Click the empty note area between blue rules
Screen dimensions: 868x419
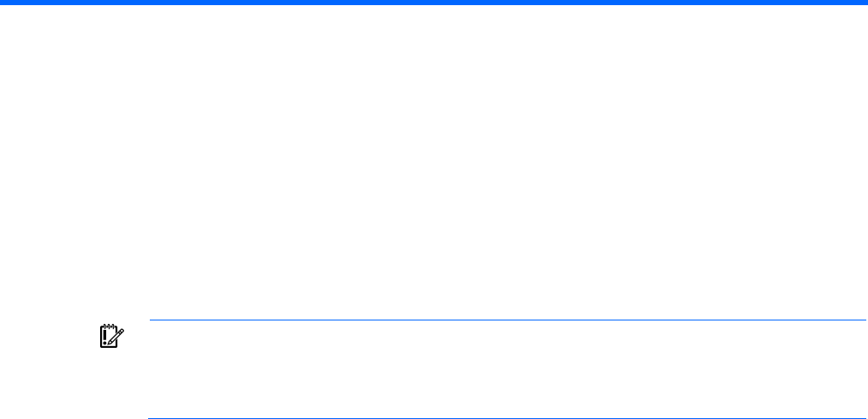coord(507,369)
